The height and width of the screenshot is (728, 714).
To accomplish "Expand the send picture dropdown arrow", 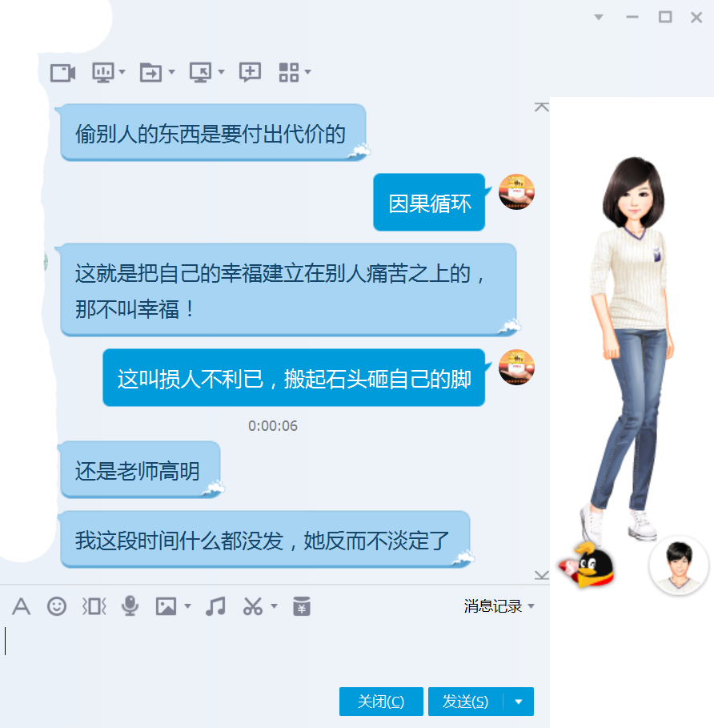I will (188, 607).
